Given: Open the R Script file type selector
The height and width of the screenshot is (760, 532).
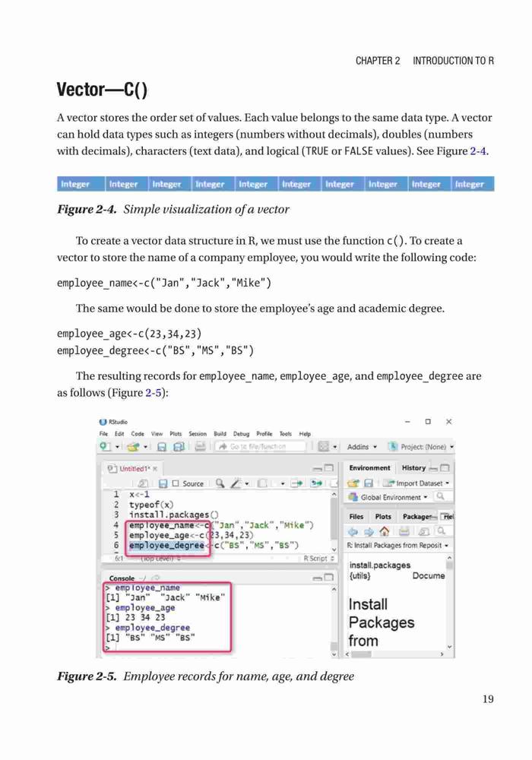Looking at the screenshot, I should point(318,559).
